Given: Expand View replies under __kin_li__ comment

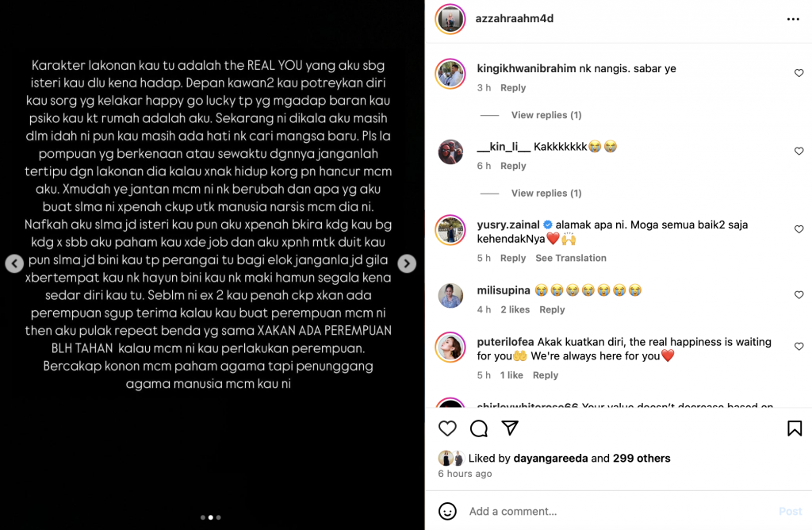Looking at the screenshot, I should (546, 194).
